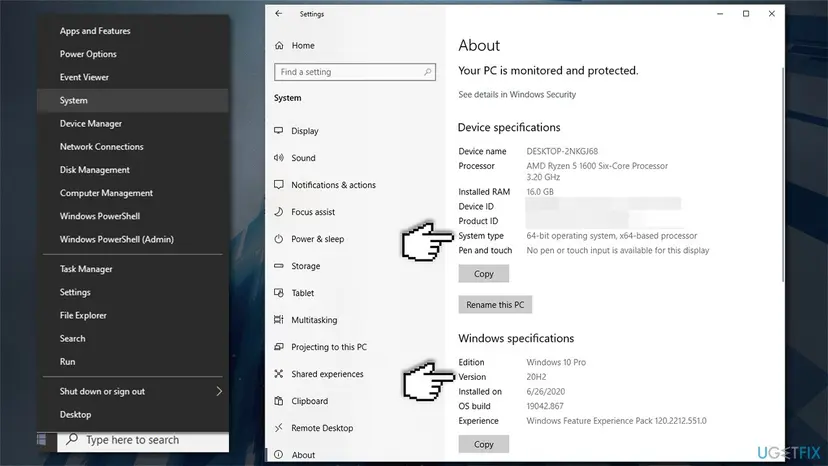Open Sound settings label

303,158
